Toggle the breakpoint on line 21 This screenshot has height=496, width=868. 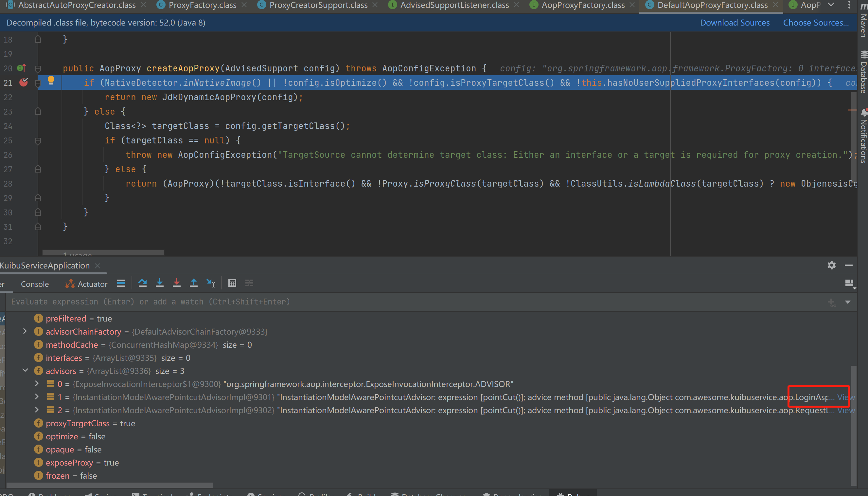24,82
